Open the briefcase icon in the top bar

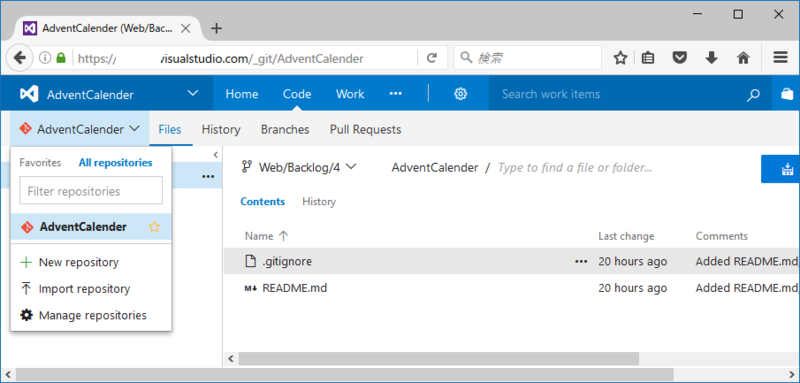click(787, 94)
